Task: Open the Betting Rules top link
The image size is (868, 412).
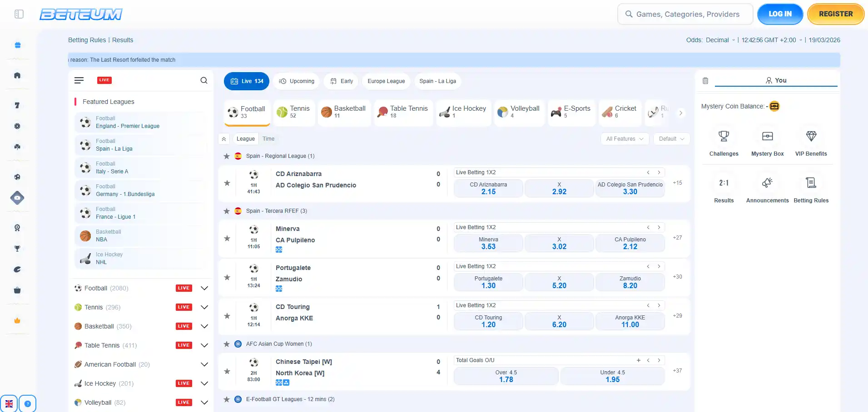Action: click(87, 40)
